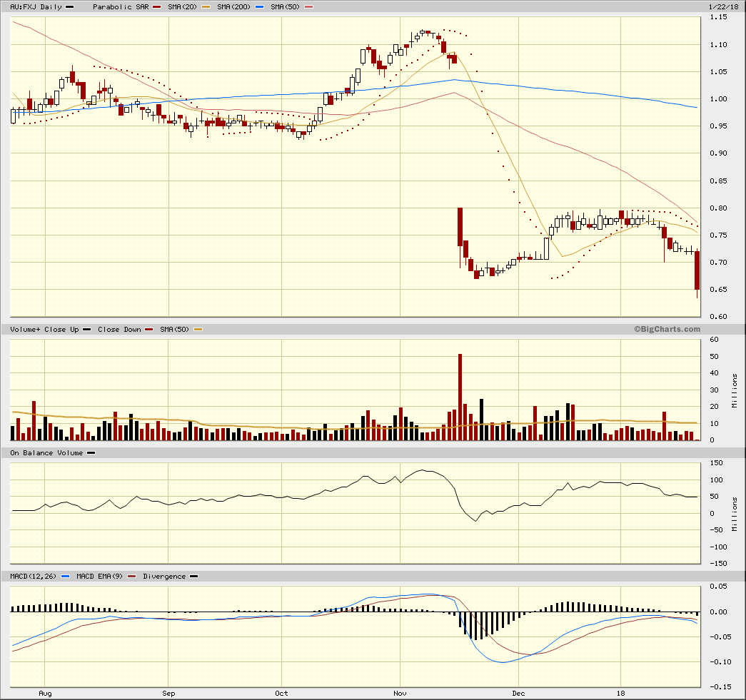The height and width of the screenshot is (700, 746).
Task: Click the On Balance Volume label
Action: (46, 452)
